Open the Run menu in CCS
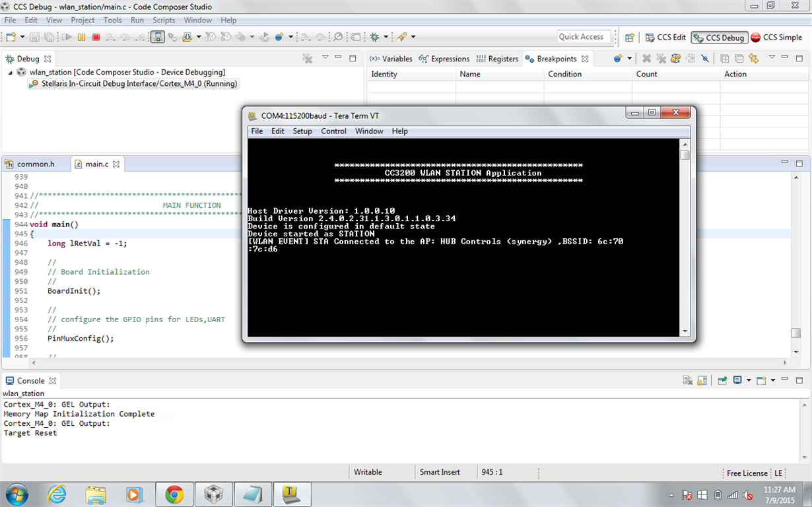Viewport: 812px width, 507px height. tap(137, 20)
